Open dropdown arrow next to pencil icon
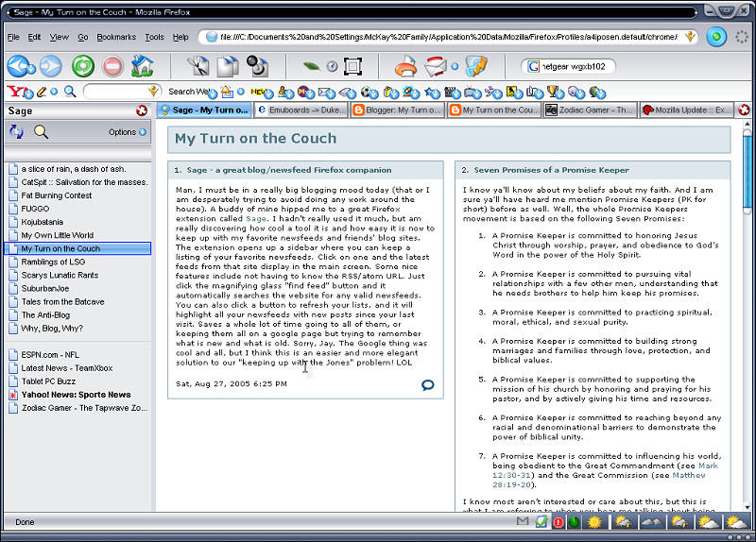The width and height of the screenshot is (756, 542). pyautogui.click(x=54, y=91)
